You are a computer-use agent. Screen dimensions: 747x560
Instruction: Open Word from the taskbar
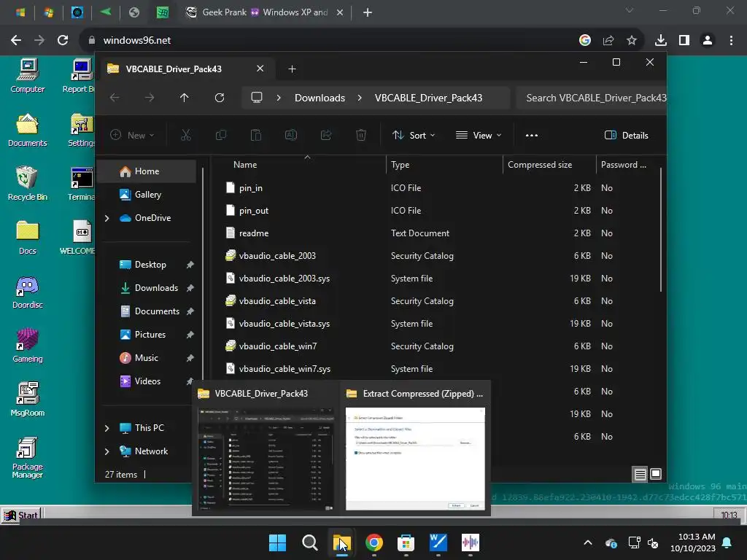point(438,542)
